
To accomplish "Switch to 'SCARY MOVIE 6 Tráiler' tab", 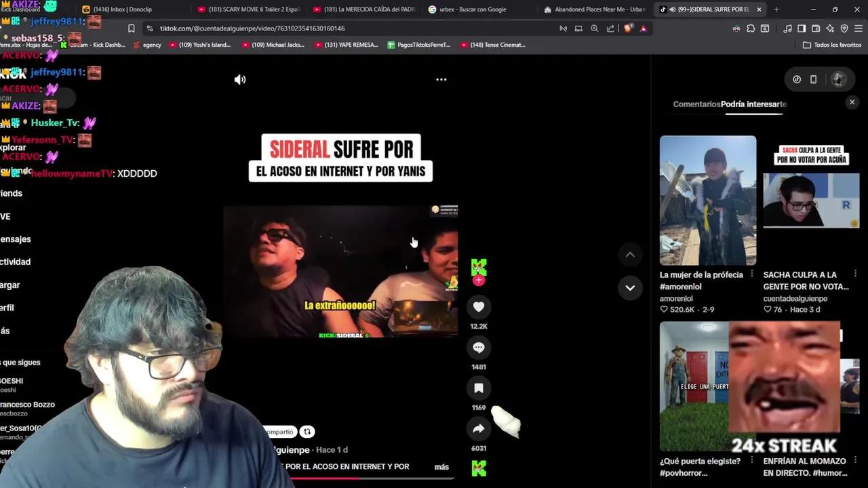I will 249,9.
